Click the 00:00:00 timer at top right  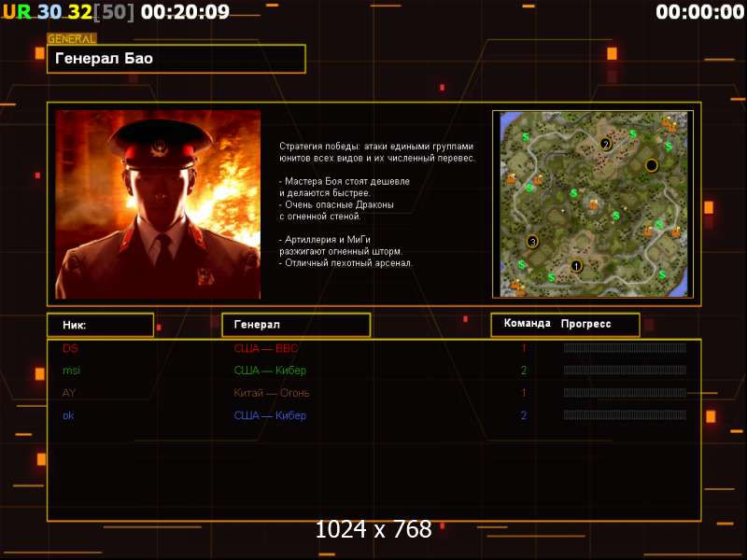pos(699,12)
